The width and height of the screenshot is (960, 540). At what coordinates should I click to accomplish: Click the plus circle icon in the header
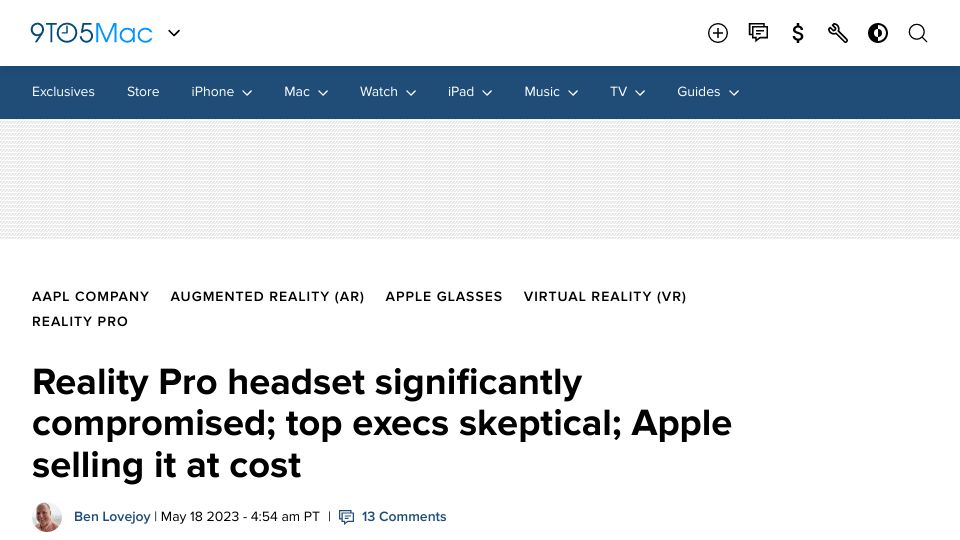click(718, 33)
